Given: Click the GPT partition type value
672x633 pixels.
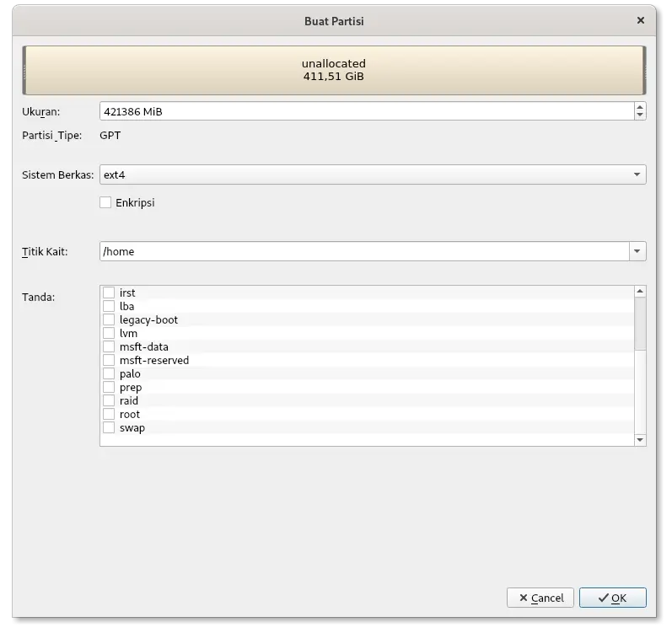Looking at the screenshot, I should (110, 136).
